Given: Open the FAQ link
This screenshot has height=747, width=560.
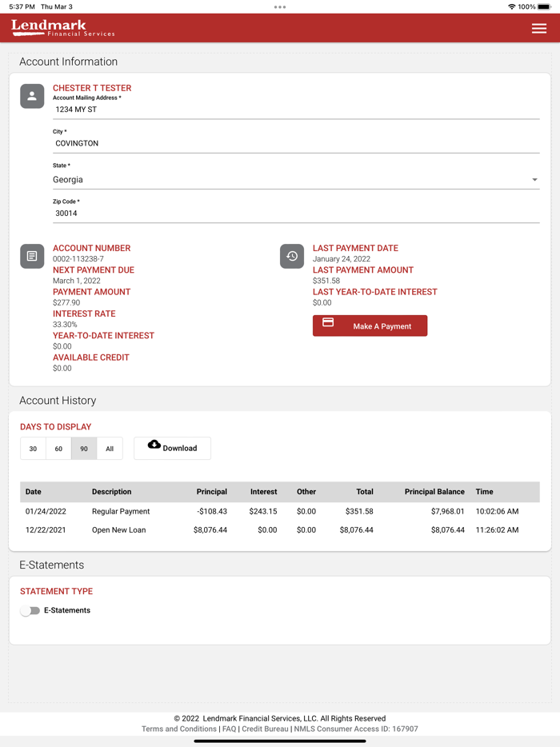Looking at the screenshot, I should click(230, 729).
